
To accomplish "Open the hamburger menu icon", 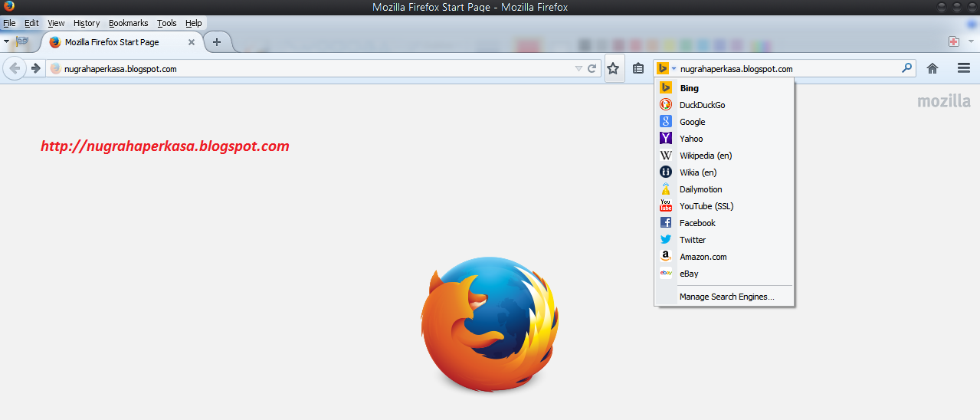I will [964, 68].
